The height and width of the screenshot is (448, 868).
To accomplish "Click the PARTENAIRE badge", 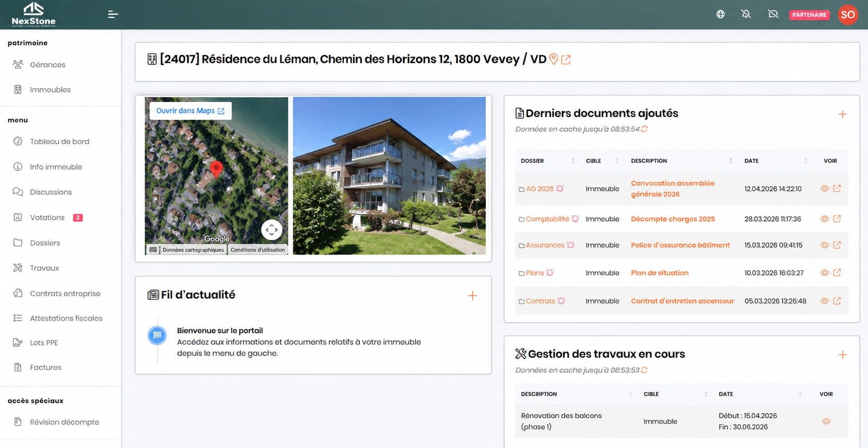I will (809, 15).
